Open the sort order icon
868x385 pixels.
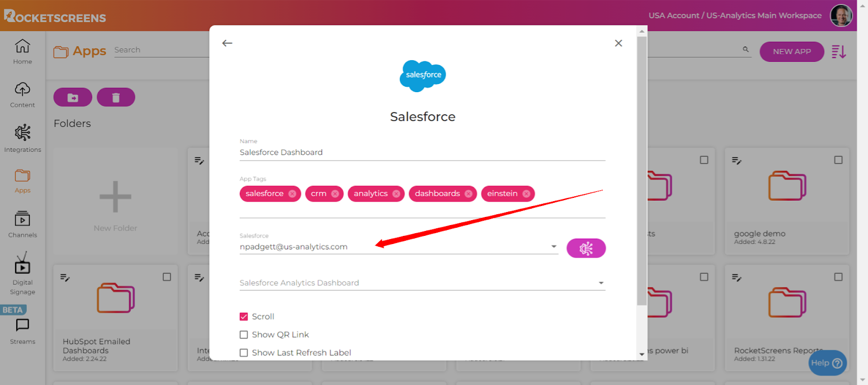(x=839, y=52)
